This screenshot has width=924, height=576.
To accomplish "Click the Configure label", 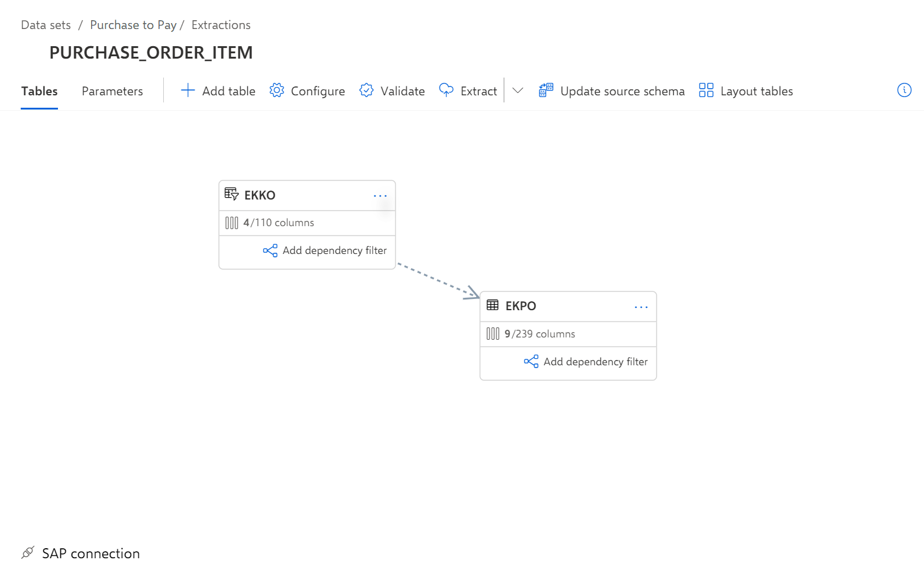I will coord(318,91).
